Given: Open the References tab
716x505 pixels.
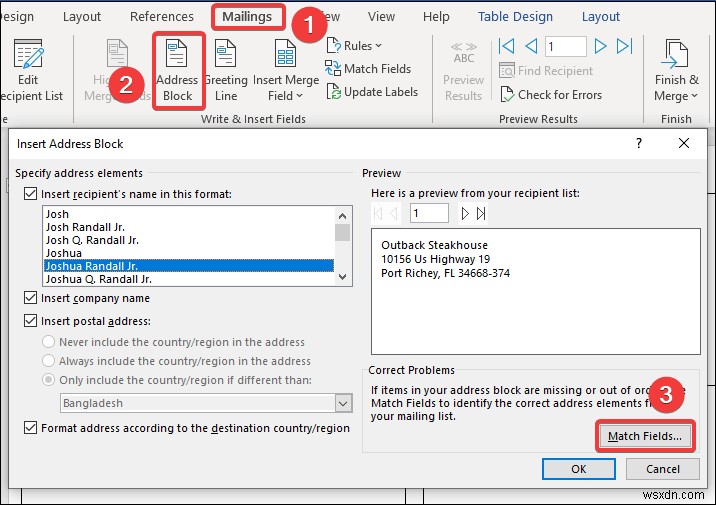Looking at the screenshot, I should [162, 17].
